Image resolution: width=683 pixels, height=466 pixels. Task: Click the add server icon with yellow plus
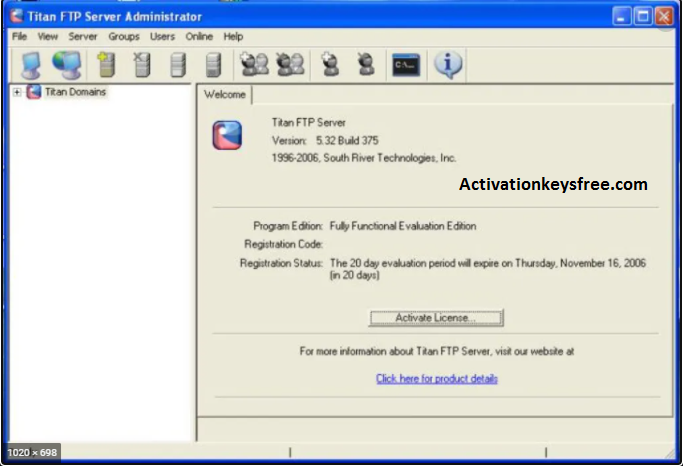click(x=106, y=65)
